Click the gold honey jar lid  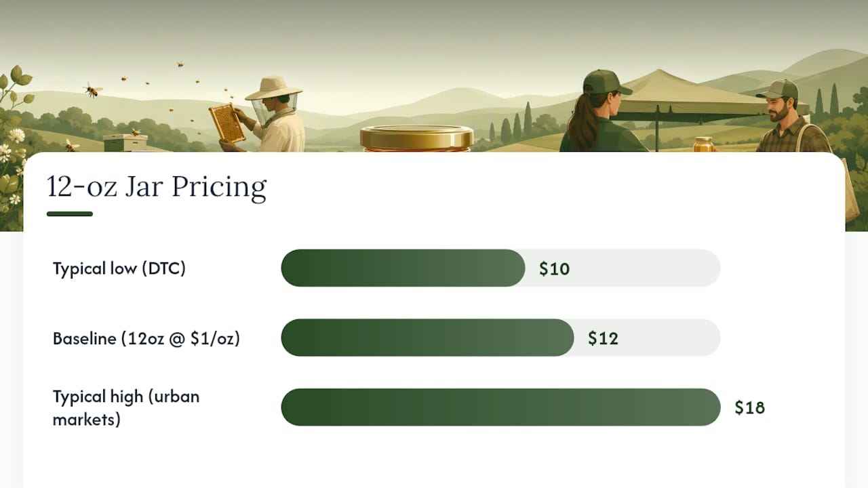tap(416, 138)
